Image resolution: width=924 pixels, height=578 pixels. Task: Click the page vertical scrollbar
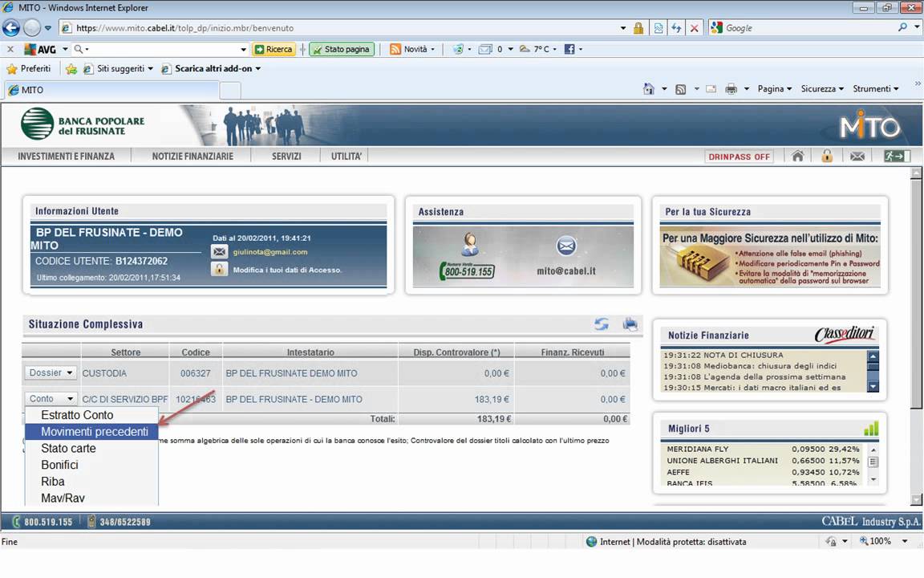[x=916, y=336]
